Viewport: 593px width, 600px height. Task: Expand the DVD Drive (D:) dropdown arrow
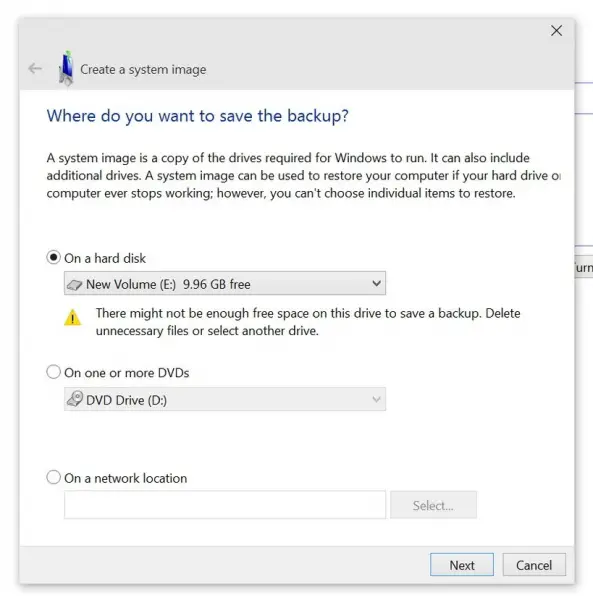pyautogui.click(x=376, y=399)
